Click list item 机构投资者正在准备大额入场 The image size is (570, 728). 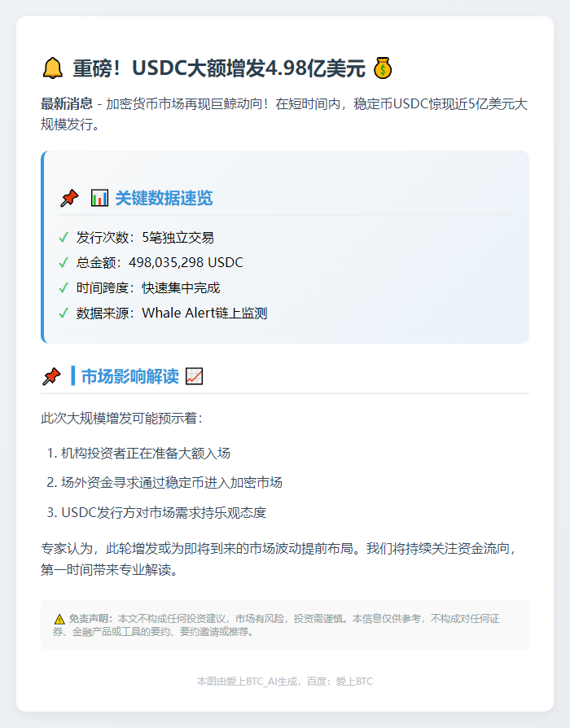pyautogui.click(x=146, y=453)
